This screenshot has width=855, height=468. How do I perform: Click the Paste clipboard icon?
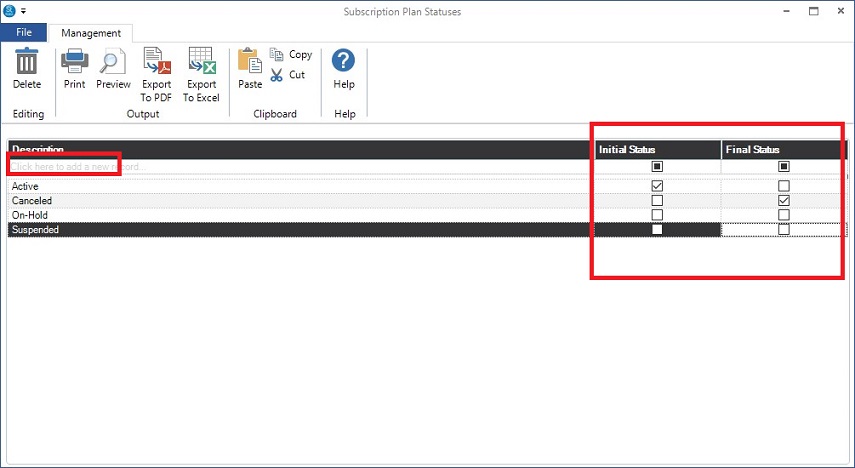coord(250,63)
